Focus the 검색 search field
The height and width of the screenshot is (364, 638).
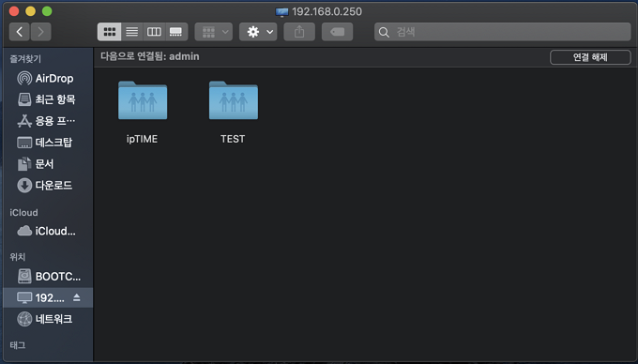pyautogui.click(x=503, y=32)
